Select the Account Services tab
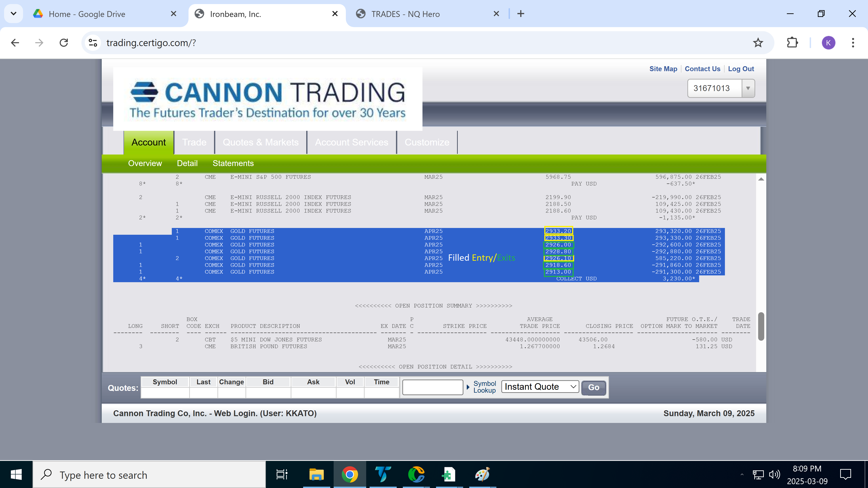Screen dimensions: 868x488 [x=351, y=142]
